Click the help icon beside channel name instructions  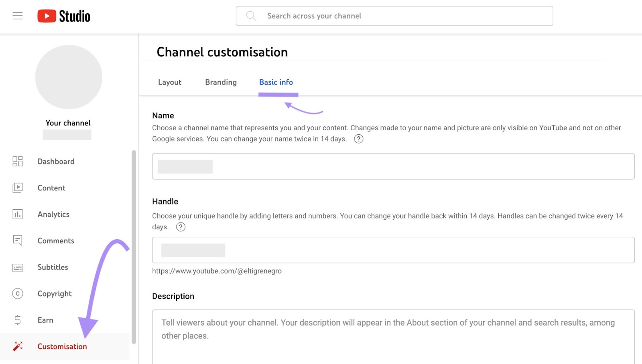click(x=359, y=139)
